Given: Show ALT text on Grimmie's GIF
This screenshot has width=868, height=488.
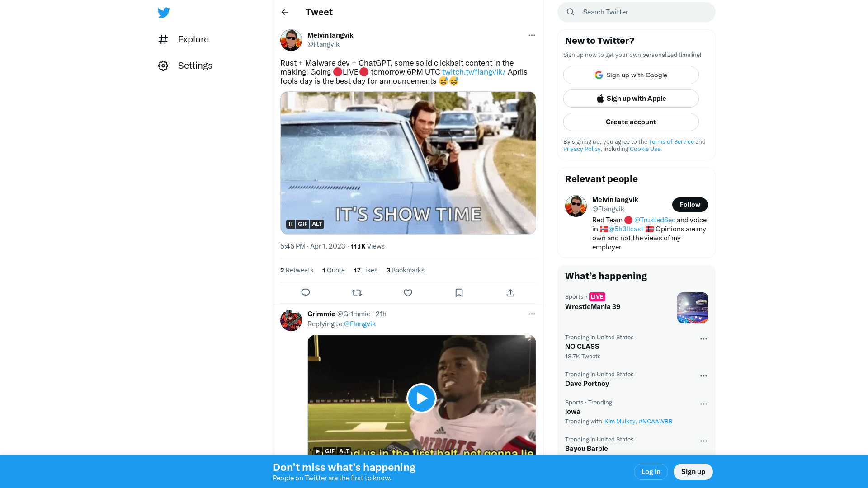Looking at the screenshot, I should pyautogui.click(x=344, y=451).
